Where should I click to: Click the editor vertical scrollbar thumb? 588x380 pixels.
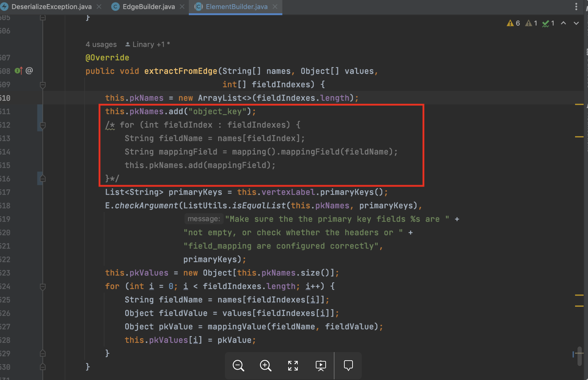[579, 356]
